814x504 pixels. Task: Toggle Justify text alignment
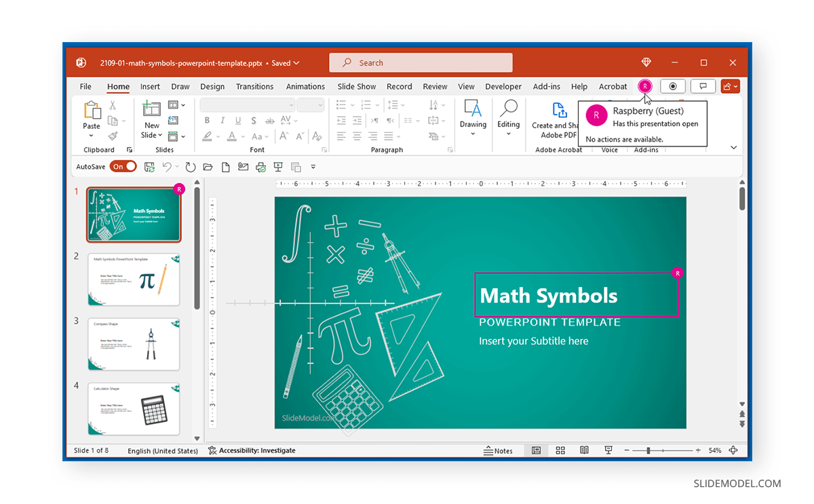(389, 136)
